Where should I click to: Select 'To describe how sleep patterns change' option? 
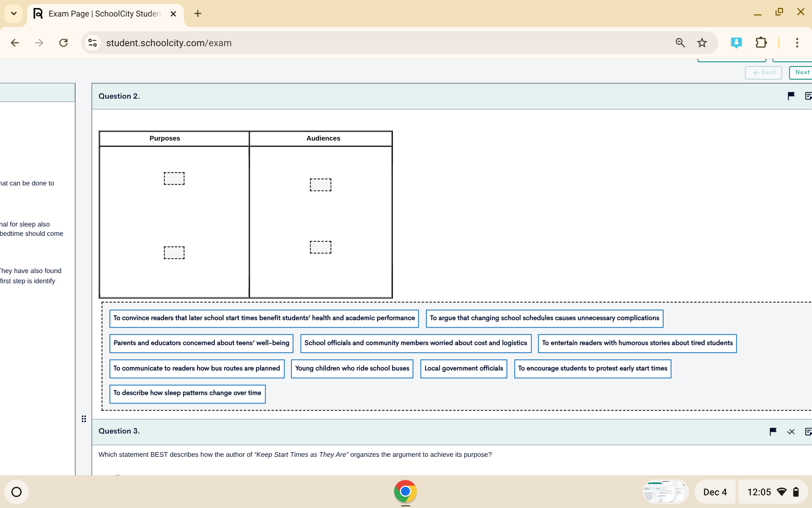[x=187, y=394]
